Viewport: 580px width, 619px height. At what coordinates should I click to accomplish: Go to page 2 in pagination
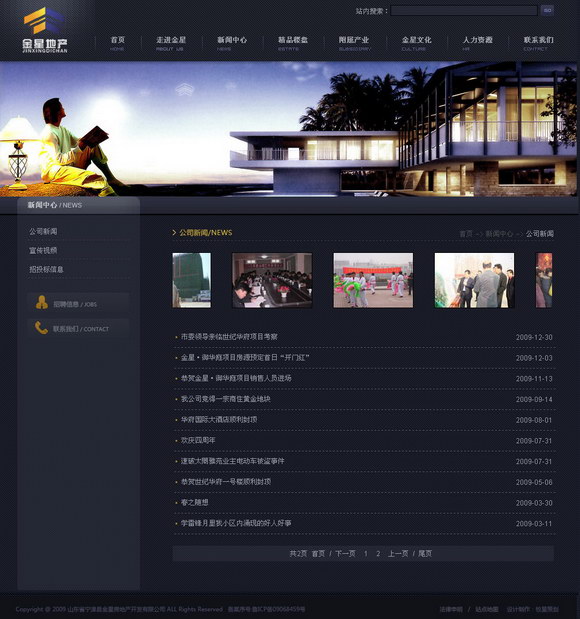pos(378,553)
